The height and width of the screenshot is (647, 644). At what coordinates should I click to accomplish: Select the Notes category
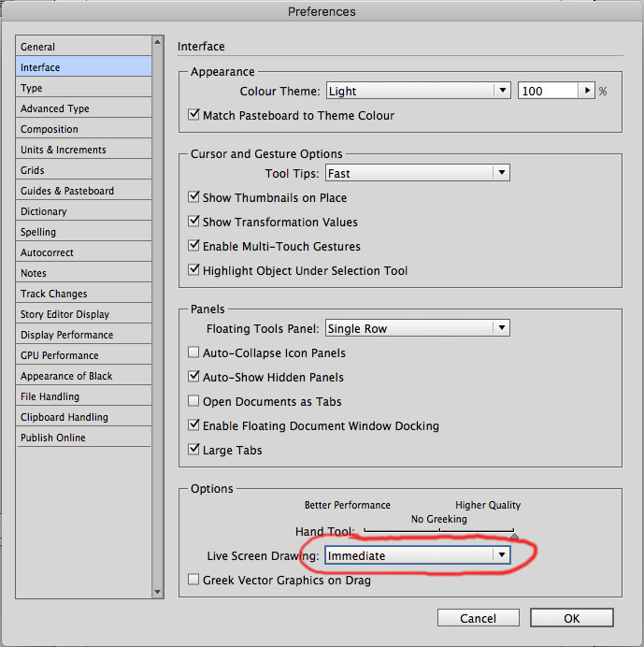click(84, 273)
